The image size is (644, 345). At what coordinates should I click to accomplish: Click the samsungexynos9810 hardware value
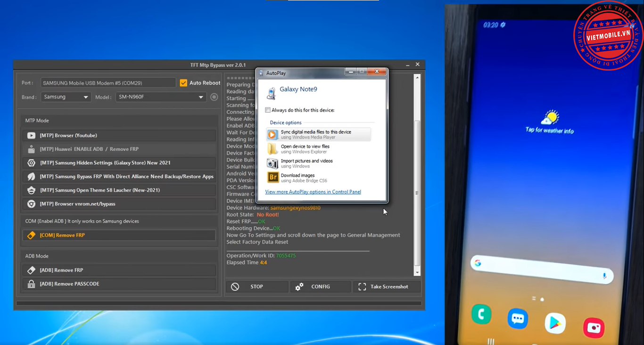pos(295,208)
